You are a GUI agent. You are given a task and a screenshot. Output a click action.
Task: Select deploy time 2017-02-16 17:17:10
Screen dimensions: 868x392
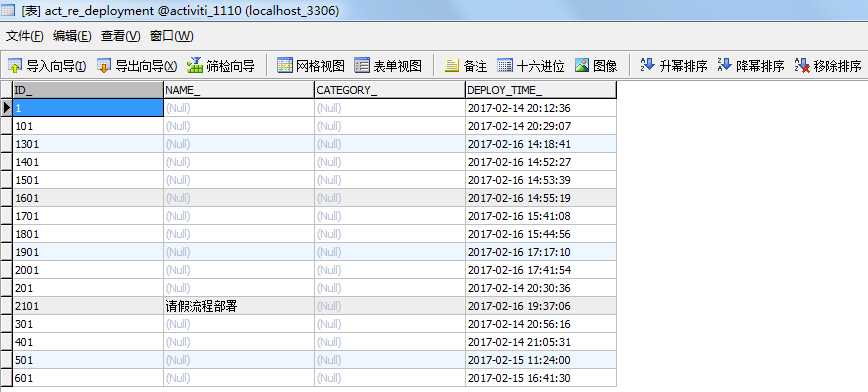coord(541,252)
